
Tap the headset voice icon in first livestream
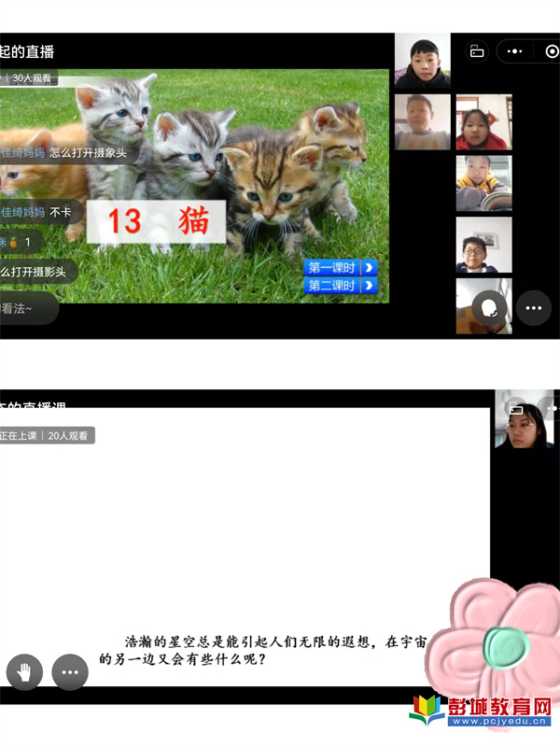pos(489,308)
